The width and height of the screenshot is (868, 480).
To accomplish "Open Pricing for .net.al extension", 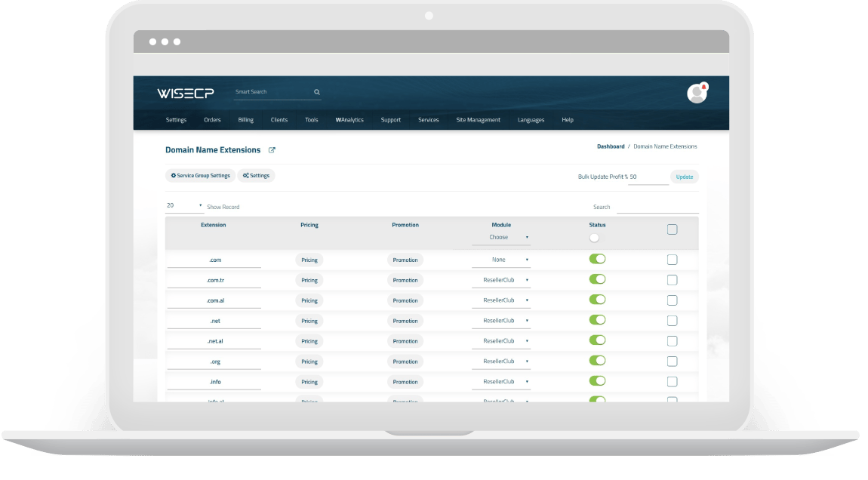I will [x=309, y=341].
